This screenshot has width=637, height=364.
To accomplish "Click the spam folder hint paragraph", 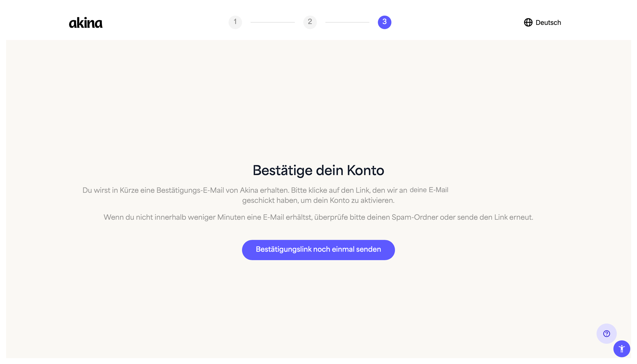I will [318, 218].
